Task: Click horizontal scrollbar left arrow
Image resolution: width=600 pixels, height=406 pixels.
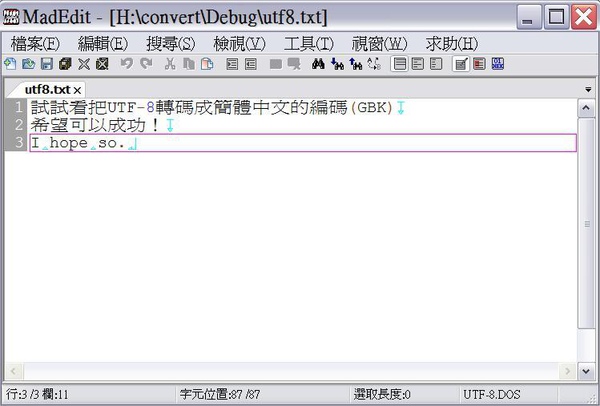Action: point(14,371)
